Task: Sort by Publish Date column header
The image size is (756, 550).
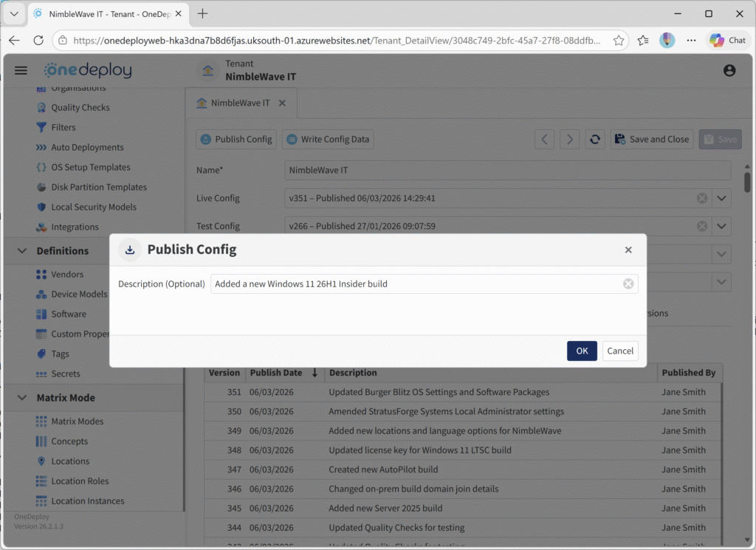Action: pyautogui.click(x=284, y=373)
